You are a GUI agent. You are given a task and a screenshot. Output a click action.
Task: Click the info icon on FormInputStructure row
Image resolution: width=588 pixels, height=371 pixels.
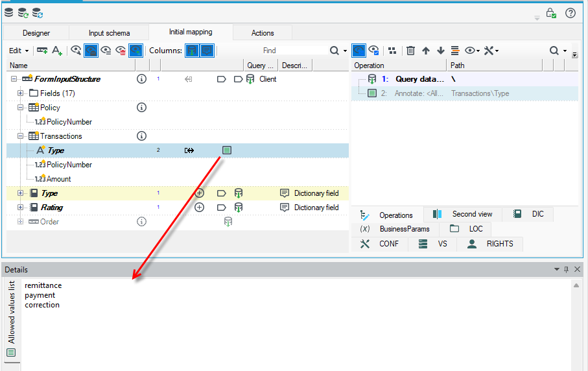pyautogui.click(x=141, y=79)
